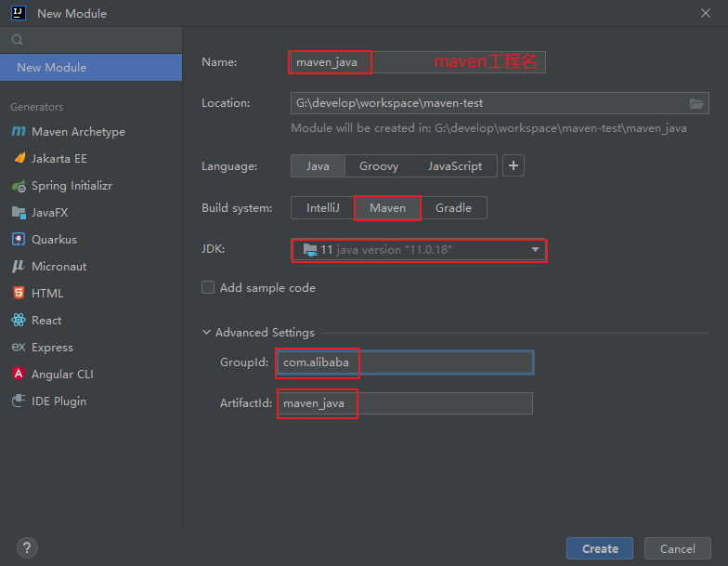Click the GroupId input field
The image size is (728, 566).
pos(405,362)
